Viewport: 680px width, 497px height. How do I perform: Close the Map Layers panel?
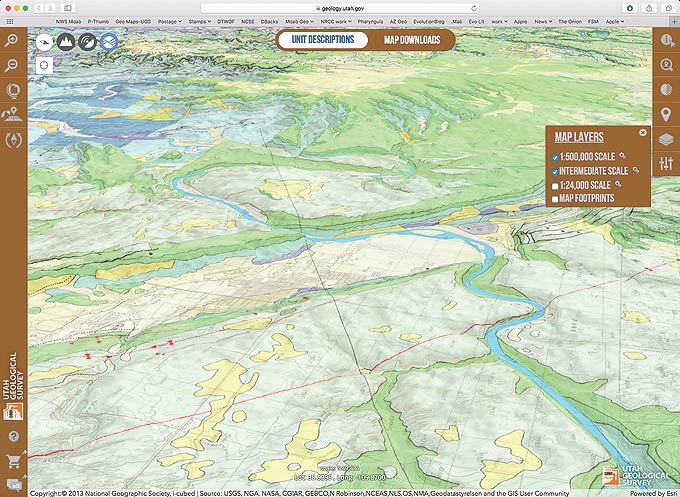642,132
